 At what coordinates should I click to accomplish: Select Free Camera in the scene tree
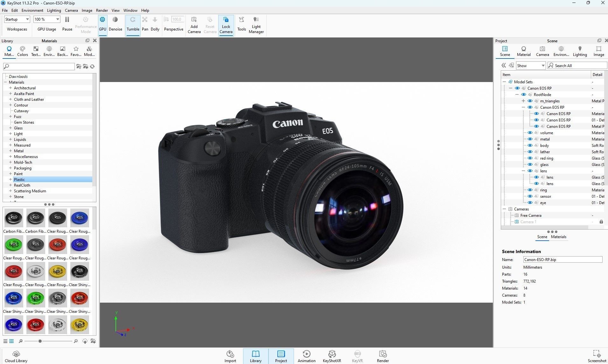pyautogui.click(x=531, y=216)
